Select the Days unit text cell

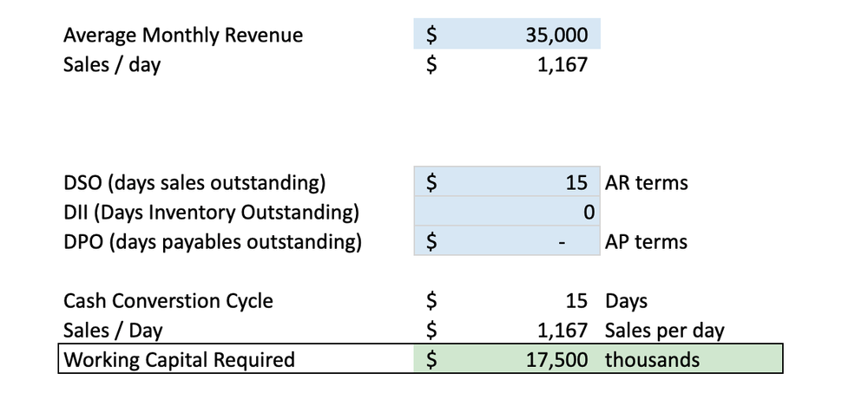pos(626,301)
